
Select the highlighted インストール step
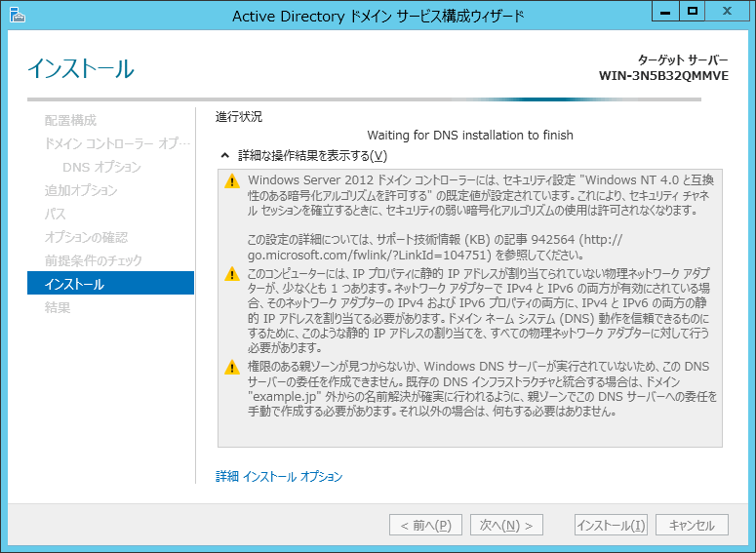tap(111, 283)
